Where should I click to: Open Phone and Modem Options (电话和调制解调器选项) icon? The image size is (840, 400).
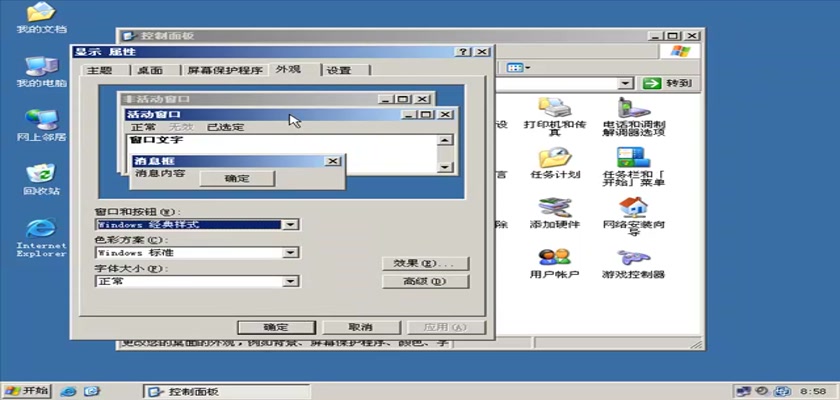[x=633, y=117]
